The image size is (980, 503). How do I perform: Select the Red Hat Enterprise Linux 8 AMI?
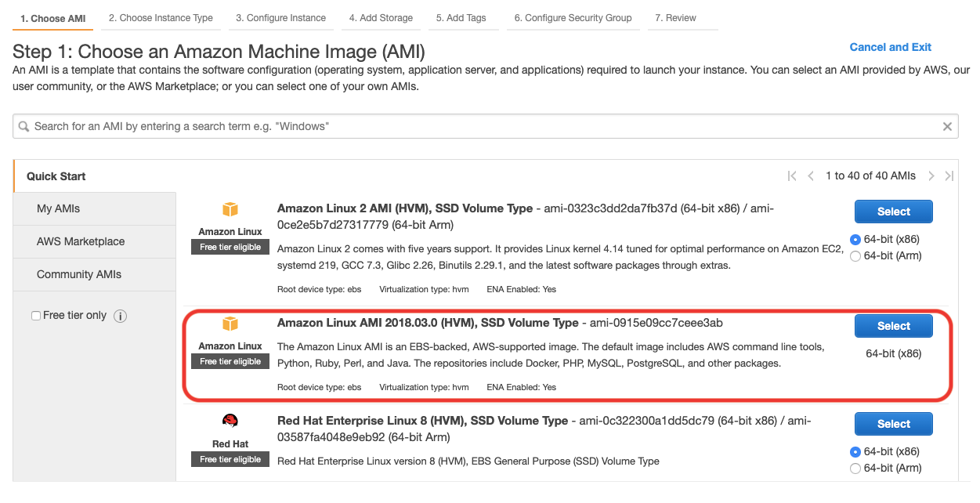pos(894,424)
